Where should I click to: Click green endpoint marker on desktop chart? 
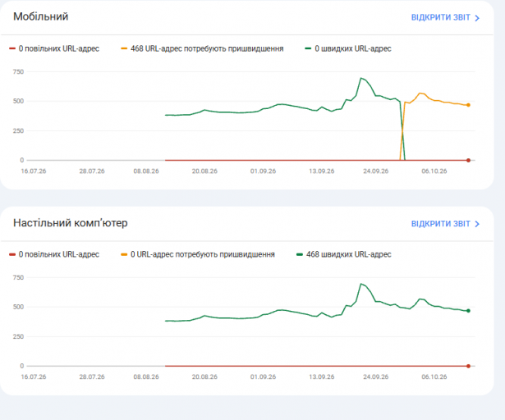[468, 311]
